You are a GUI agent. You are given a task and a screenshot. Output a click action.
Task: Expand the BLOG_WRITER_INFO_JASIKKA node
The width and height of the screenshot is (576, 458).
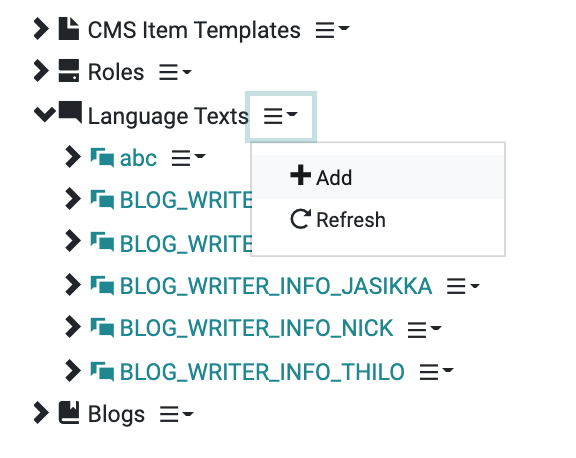[x=73, y=285]
